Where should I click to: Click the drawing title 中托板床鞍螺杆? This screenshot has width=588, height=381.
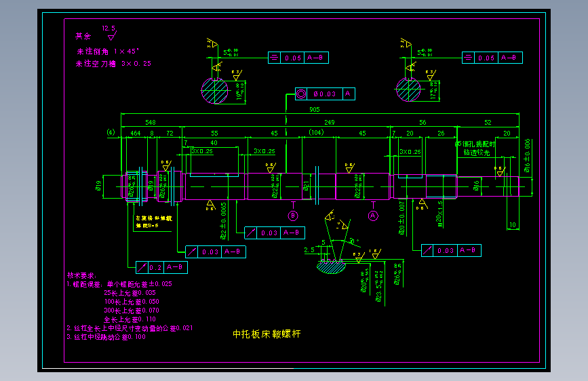click(267, 334)
